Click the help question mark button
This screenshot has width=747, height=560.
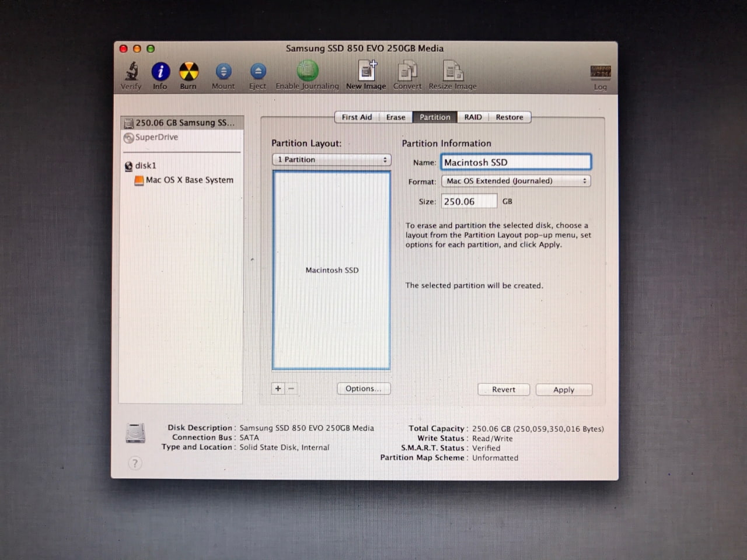point(135,463)
